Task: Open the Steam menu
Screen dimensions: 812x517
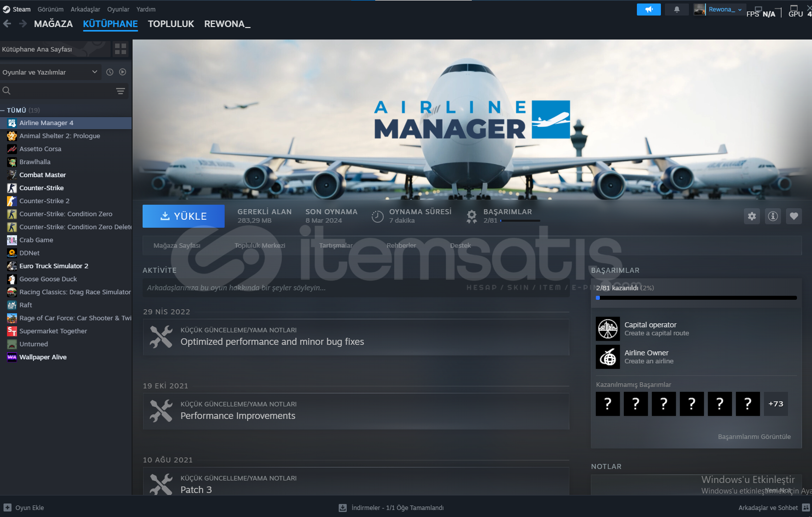Action: [x=17, y=10]
